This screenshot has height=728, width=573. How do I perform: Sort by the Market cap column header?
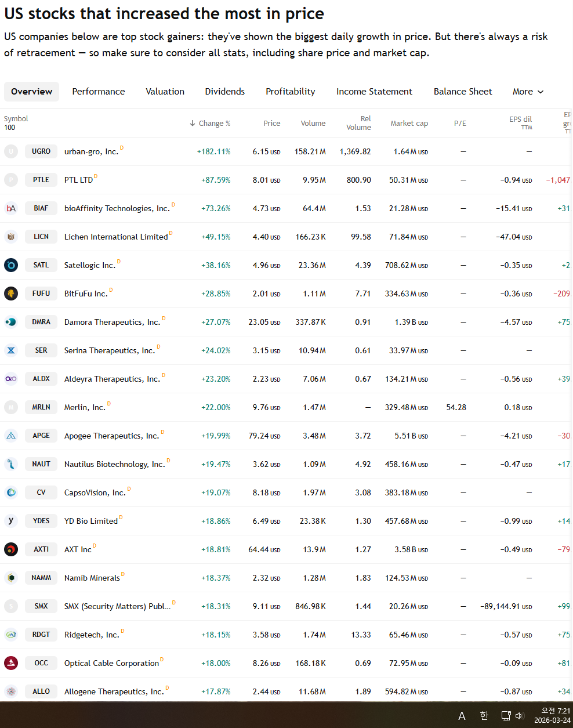pyautogui.click(x=409, y=123)
